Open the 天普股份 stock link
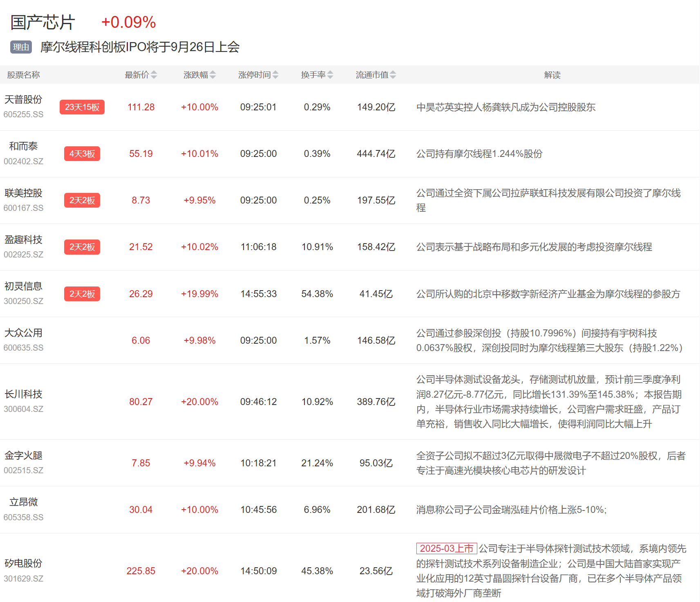700x602 pixels. pyautogui.click(x=23, y=99)
